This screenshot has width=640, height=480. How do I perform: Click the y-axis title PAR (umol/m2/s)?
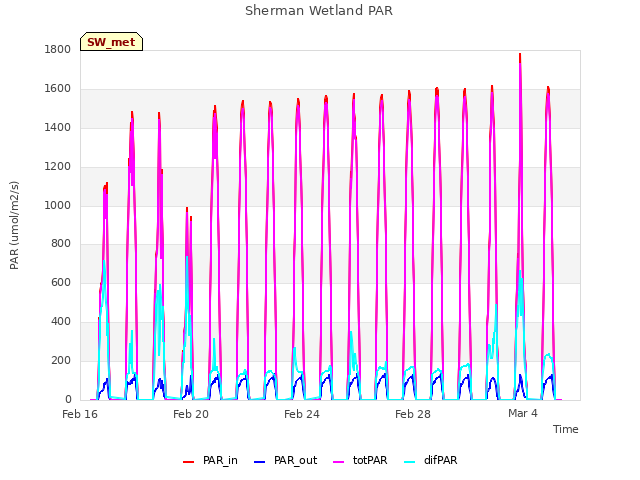[x=14, y=225]
